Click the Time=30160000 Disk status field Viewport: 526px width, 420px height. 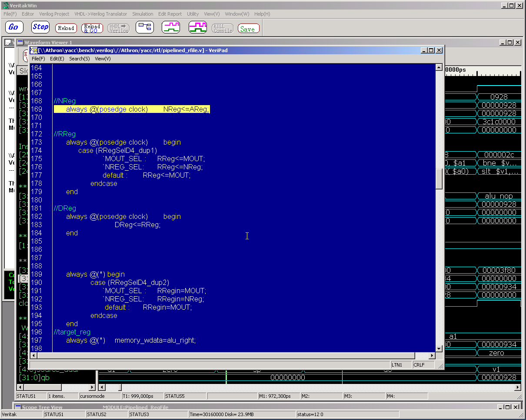(242, 414)
